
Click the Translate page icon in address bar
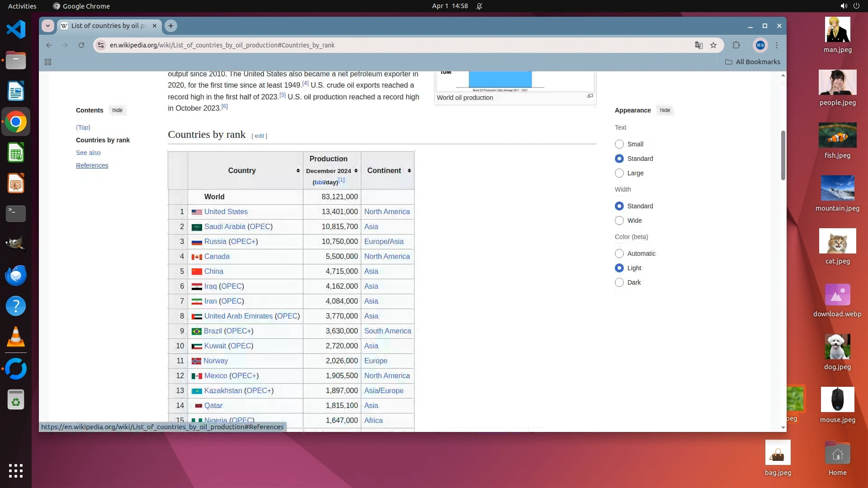(x=698, y=45)
